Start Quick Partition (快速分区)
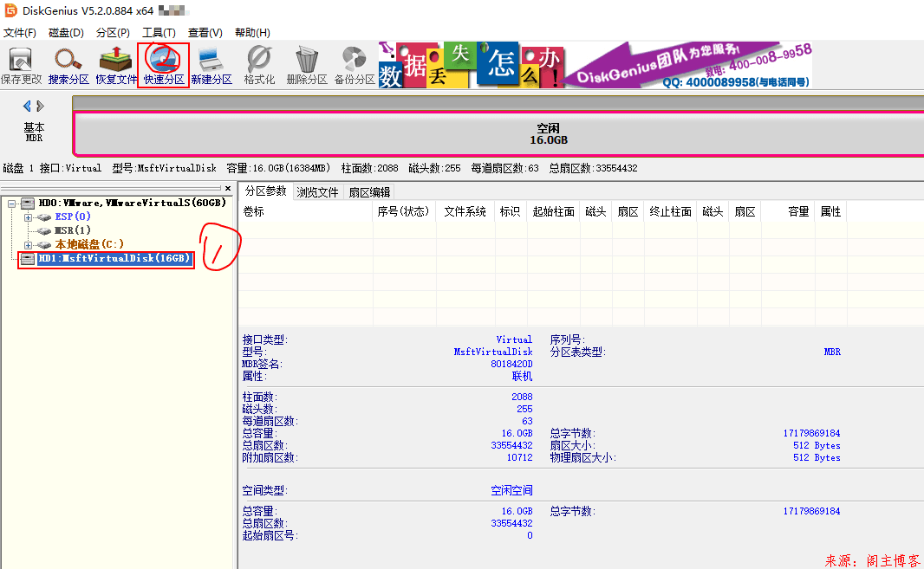This screenshot has height=569, width=924. pos(164,65)
